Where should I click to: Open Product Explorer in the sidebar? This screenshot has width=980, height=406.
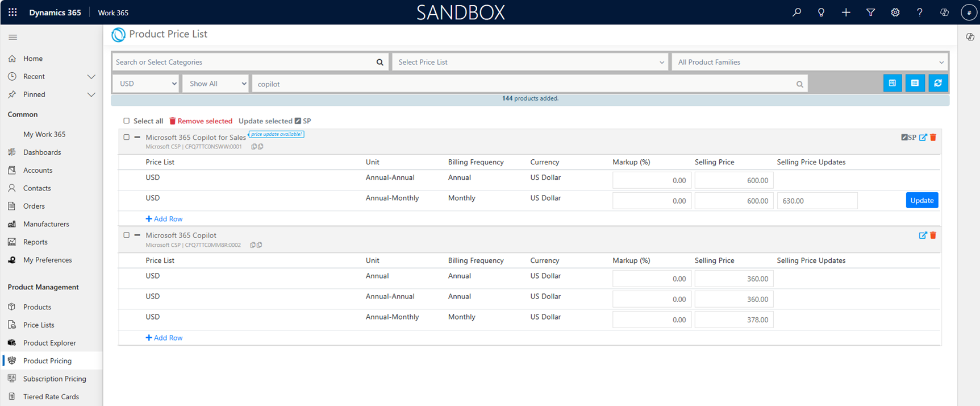click(49, 343)
